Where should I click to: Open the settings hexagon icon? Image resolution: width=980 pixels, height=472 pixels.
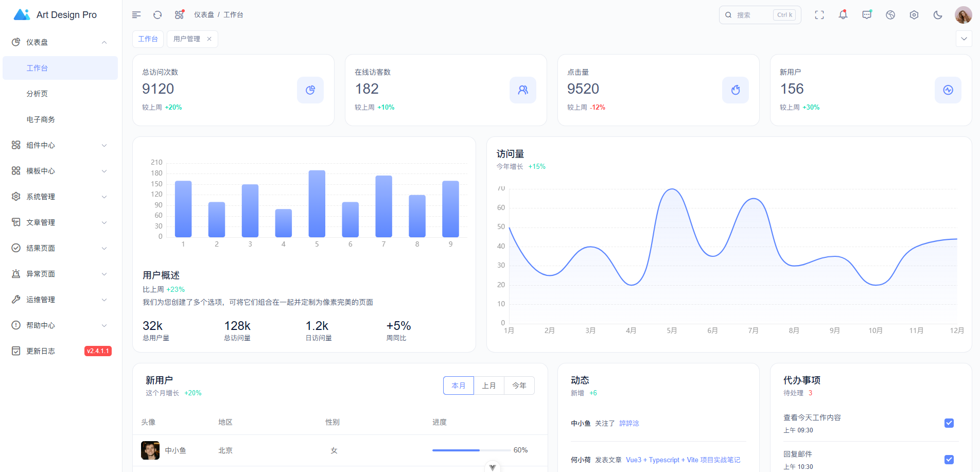coord(914,15)
